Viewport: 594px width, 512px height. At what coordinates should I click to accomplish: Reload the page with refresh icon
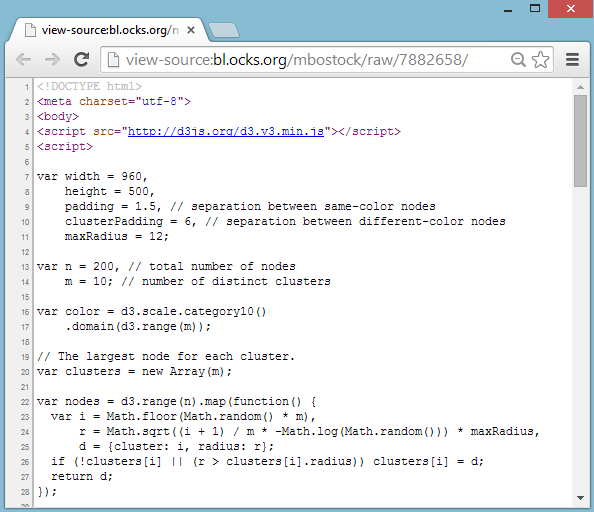pos(81,59)
